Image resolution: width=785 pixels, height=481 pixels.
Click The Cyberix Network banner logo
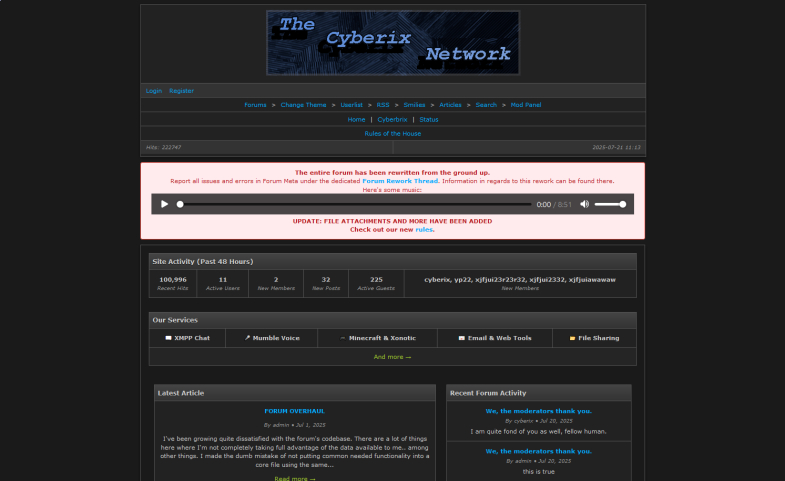(393, 43)
